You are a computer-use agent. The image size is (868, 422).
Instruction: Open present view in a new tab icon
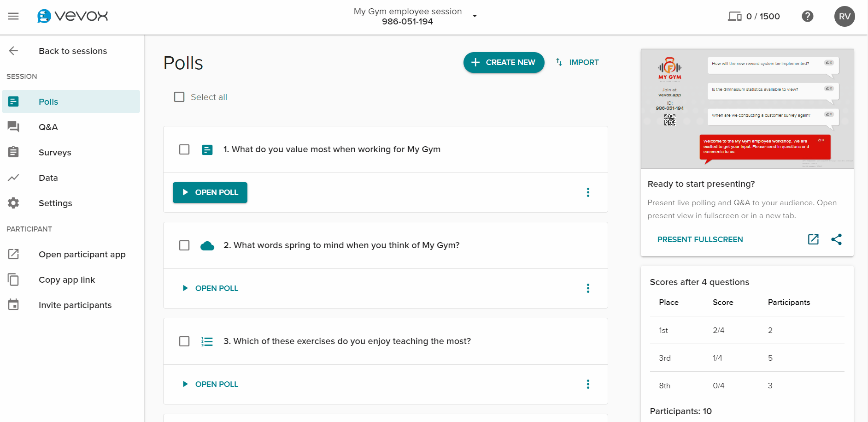tap(814, 239)
